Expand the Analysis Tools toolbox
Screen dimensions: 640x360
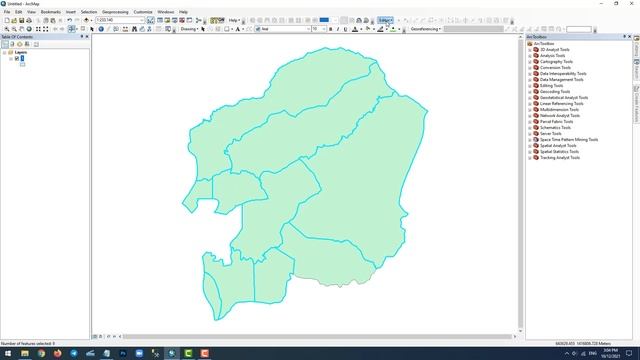coord(530,56)
